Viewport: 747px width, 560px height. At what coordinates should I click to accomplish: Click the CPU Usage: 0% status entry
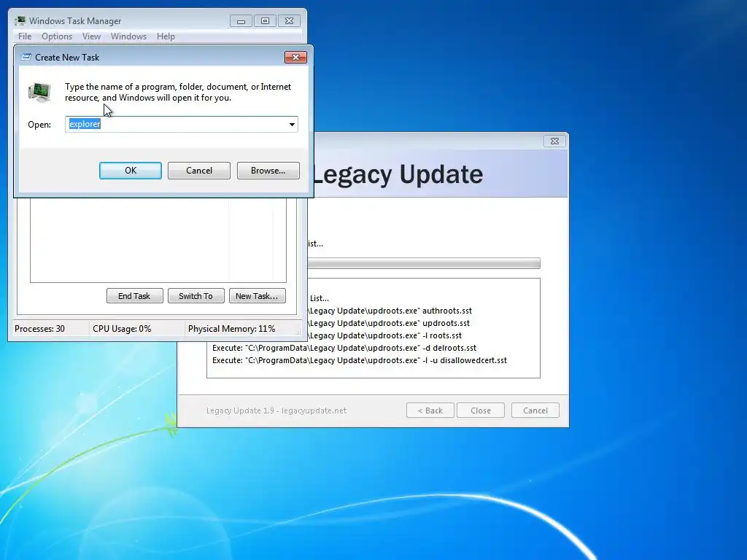click(122, 329)
